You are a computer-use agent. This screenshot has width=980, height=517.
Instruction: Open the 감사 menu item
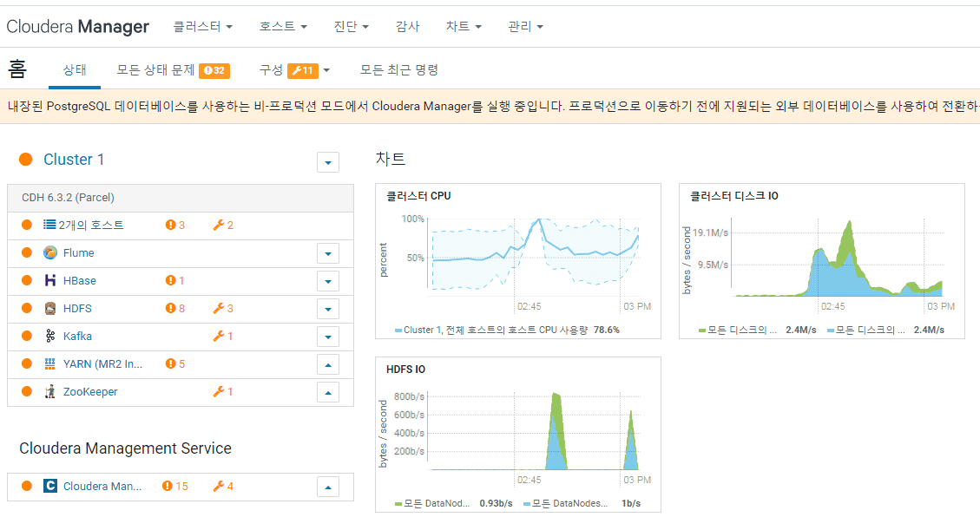407,26
